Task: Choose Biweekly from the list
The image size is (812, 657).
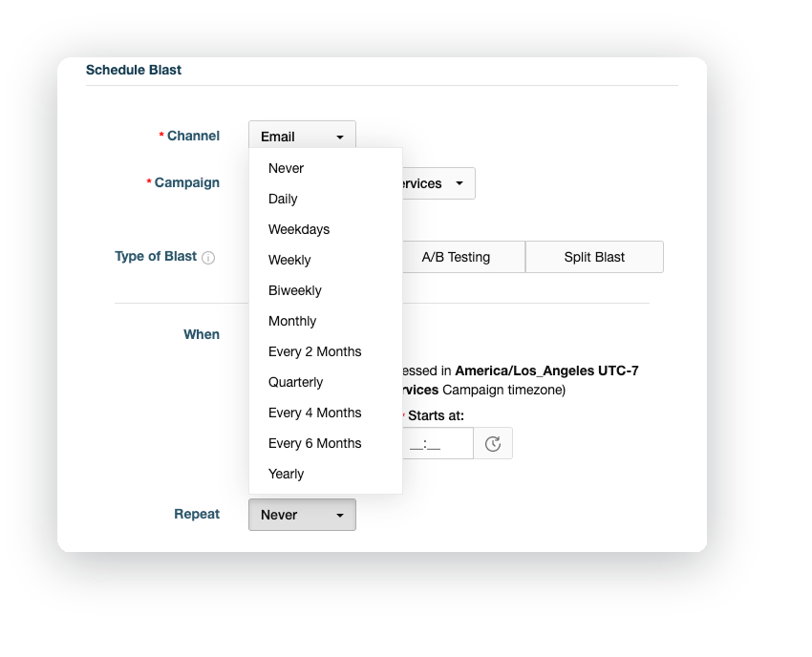Action: pyautogui.click(x=325, y=290)
